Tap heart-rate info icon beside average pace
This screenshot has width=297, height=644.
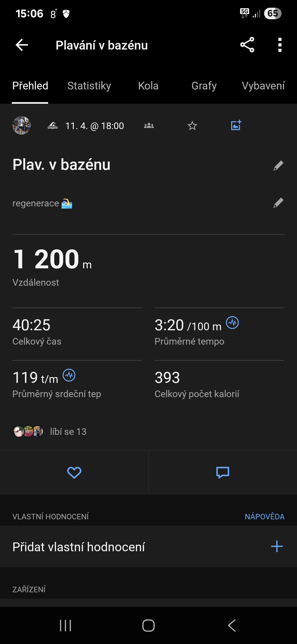pyautogui.click(x=232, y=323)
